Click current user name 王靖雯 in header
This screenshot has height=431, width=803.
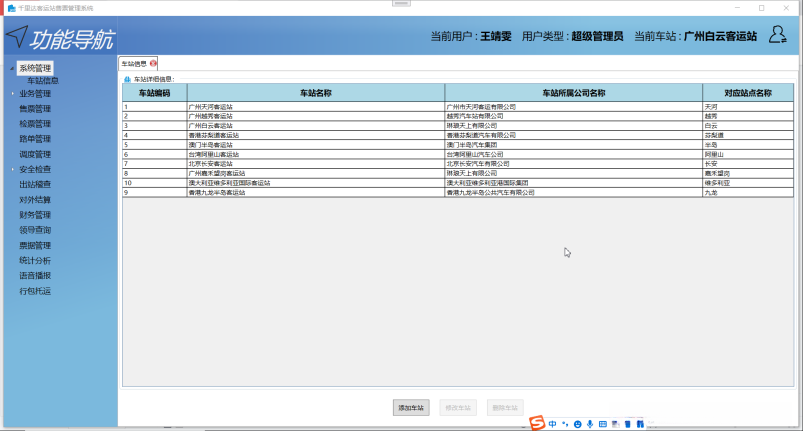click(496, 36)
